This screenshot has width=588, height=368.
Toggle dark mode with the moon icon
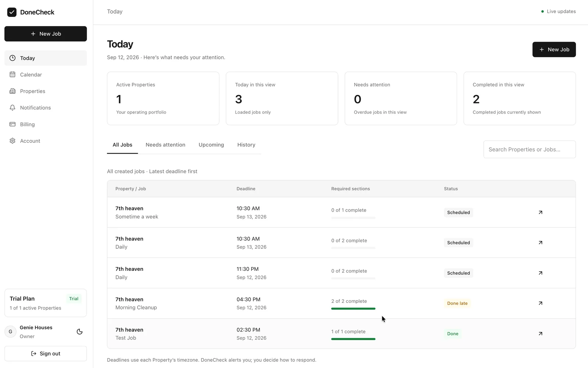(79, 332)
